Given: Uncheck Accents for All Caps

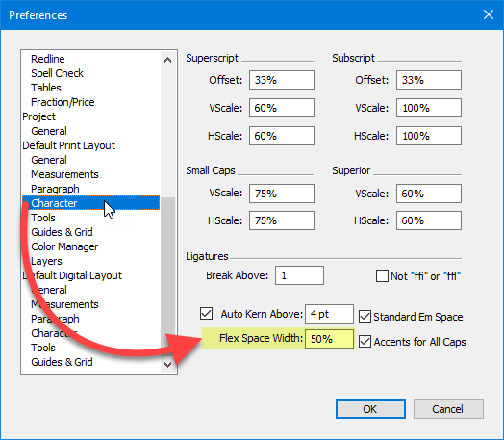Looking at the screenshot, I should tap(365, 341).
